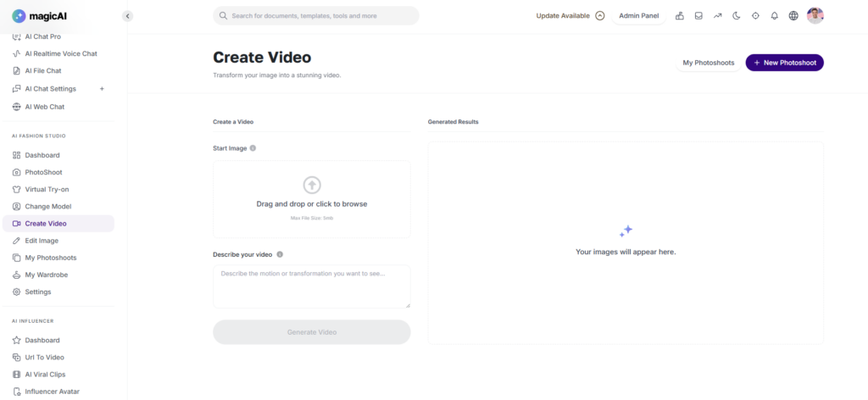Open notifications bell in the header
This screenshot has height=400, width=868.
pyautogui.click(x=774, y=15)
